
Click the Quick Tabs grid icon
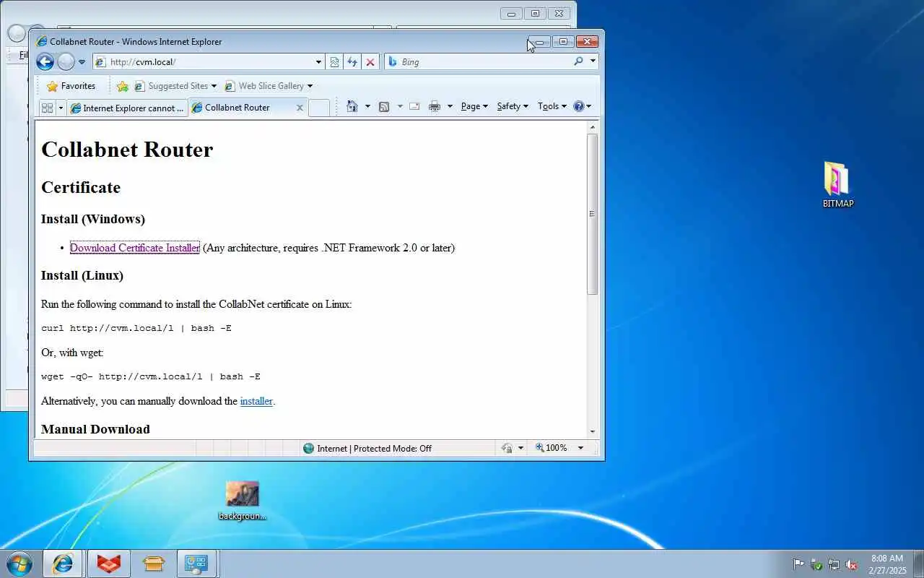(48, 108)
